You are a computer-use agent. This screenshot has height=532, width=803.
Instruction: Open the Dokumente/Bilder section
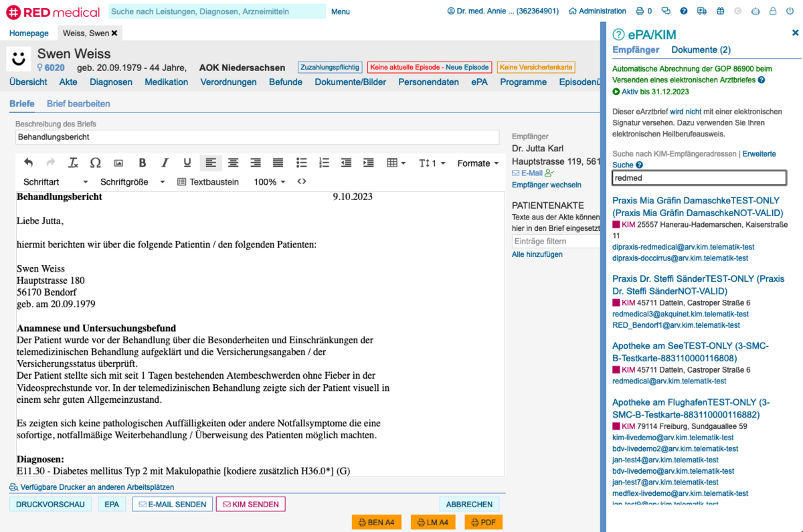[351, 82]
